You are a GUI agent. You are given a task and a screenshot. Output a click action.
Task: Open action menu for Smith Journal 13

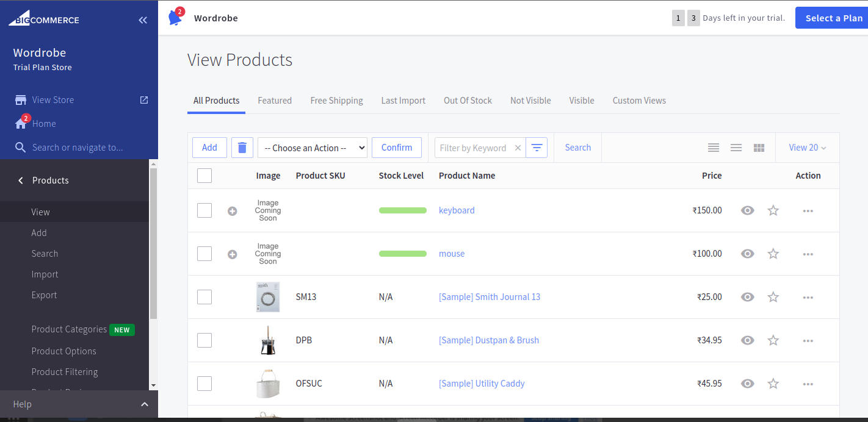tap(808, 297)
